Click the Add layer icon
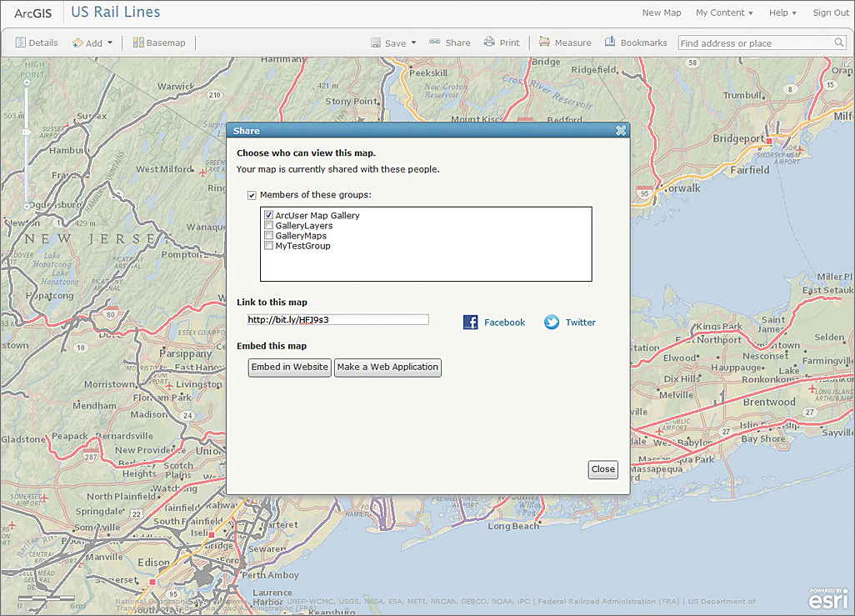855x616 pixels. 78,43
